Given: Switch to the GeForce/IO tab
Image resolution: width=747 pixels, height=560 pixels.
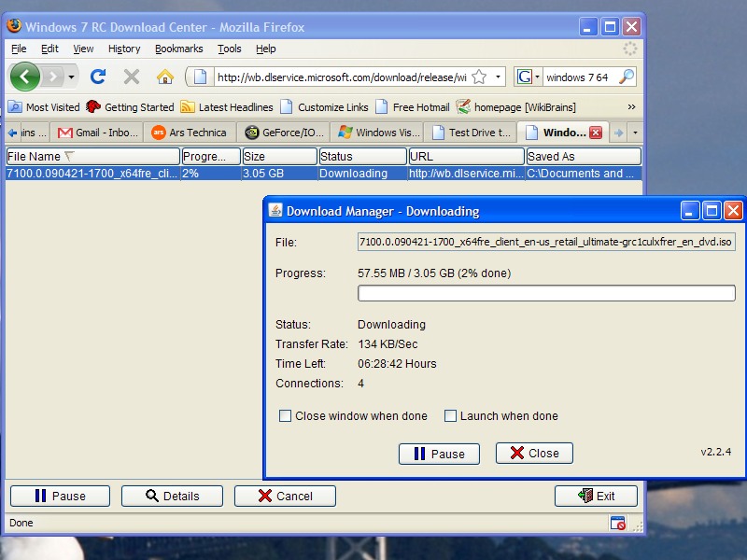Looking at the screenshot, I should [x=285, y=133].
